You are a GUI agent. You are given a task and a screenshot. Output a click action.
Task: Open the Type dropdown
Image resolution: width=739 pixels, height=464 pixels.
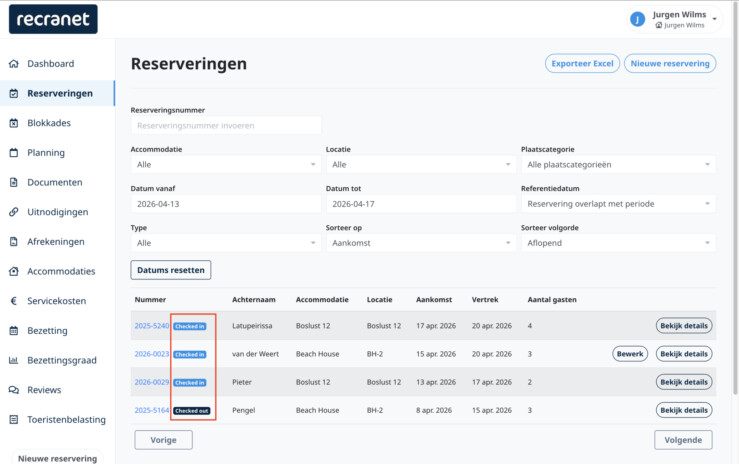(x=226, y=243)
